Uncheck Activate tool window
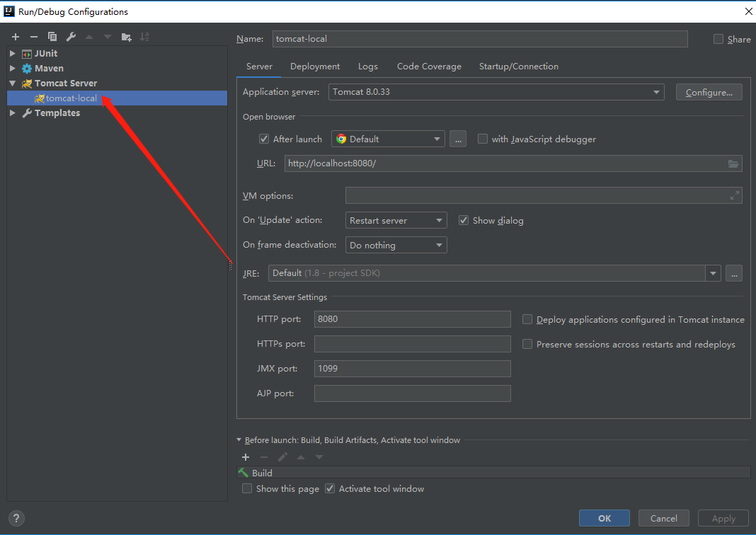The width and height of the screenshot is (756, 535). coord(330,489)
